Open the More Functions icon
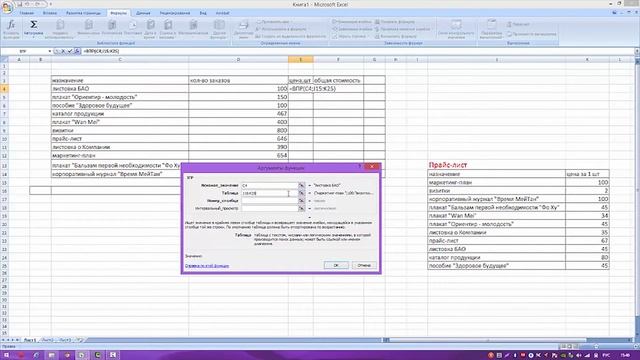This screenshot has height=360, width=640. pos(219,25)
